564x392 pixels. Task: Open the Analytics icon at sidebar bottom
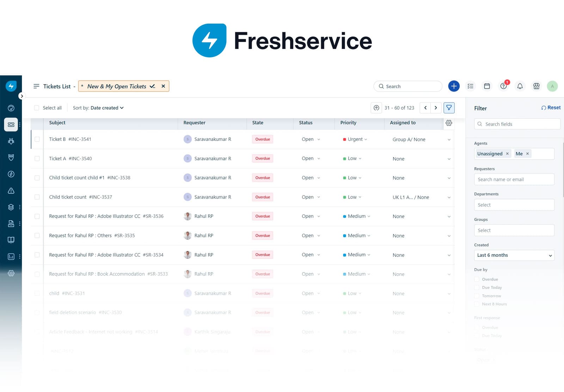[x=11, y=256]
